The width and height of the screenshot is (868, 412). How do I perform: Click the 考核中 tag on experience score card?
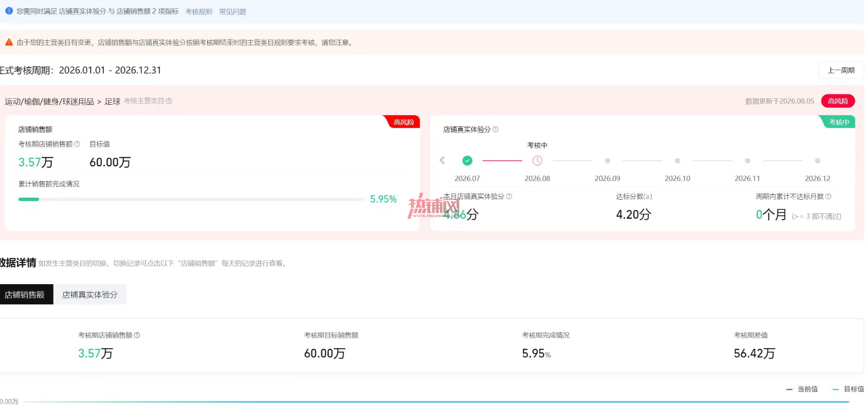[x=838, y=122]
